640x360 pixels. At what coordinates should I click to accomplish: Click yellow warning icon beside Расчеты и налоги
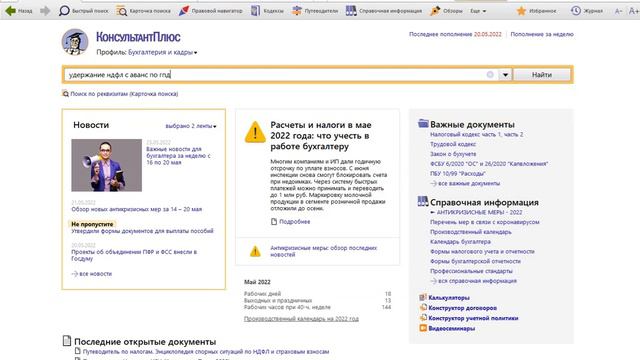coord(255,132)
